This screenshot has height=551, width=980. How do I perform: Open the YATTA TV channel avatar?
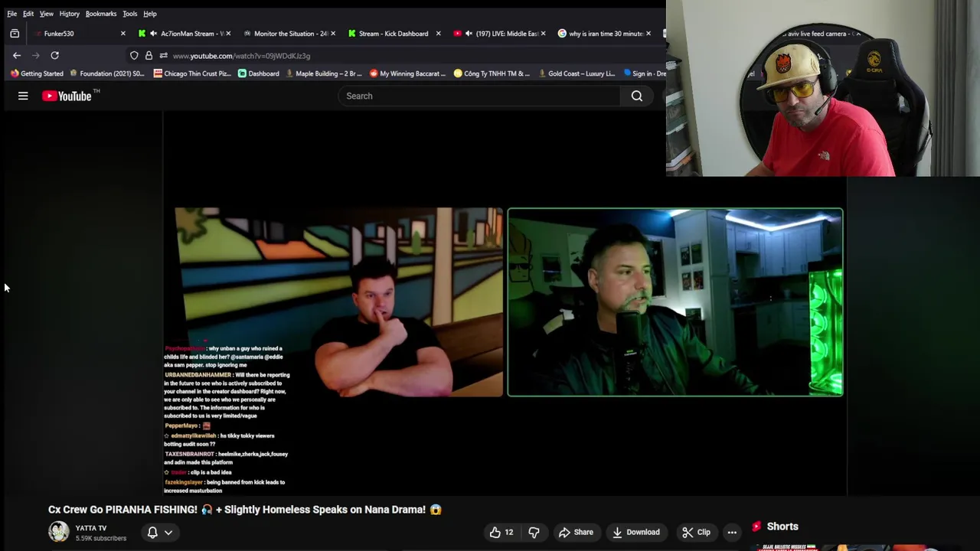[59, 532]
